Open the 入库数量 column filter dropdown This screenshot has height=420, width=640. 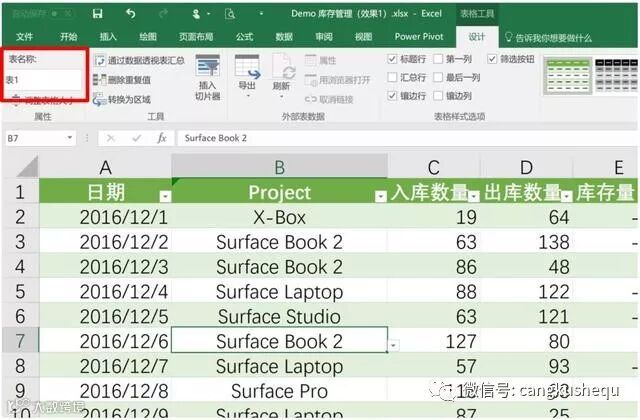(473, 197)
